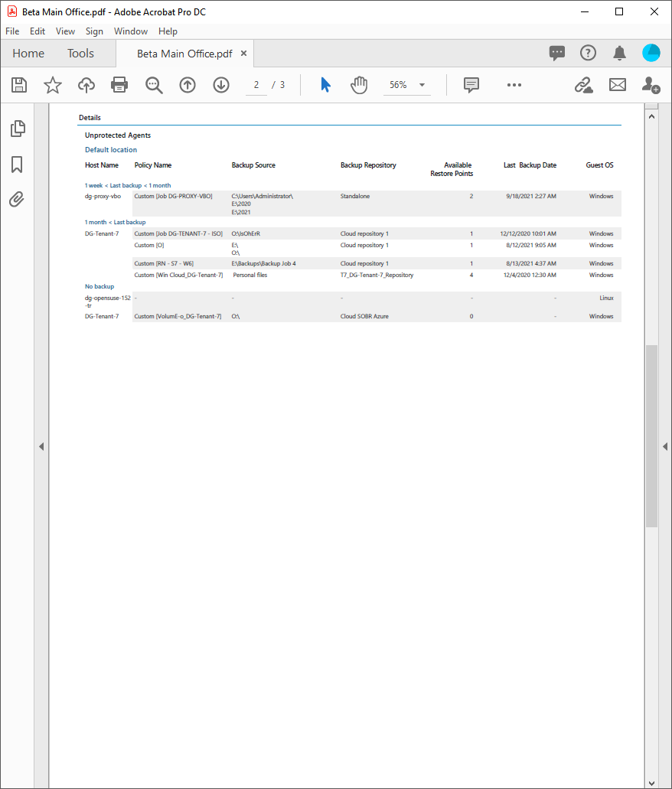Image resolution: width=672 pixels, height=789 pixels.
Task: Open the zoom level dropdown arrow
Action: point(422,84)
